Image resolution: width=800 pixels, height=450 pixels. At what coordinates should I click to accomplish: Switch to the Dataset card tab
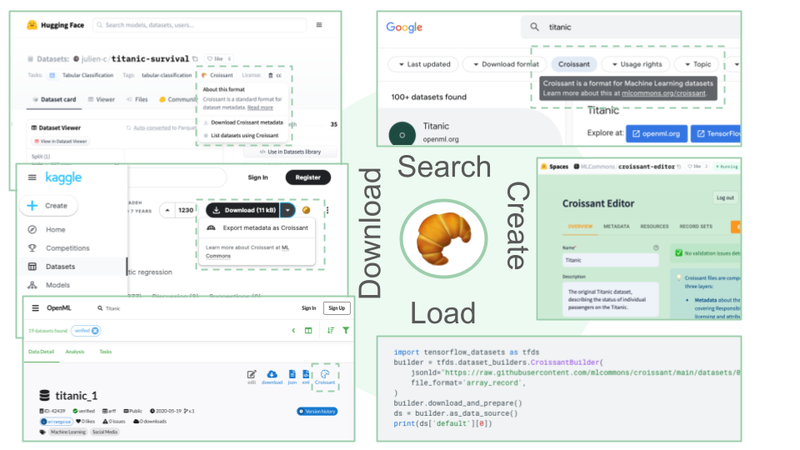(x=54, y=99)
